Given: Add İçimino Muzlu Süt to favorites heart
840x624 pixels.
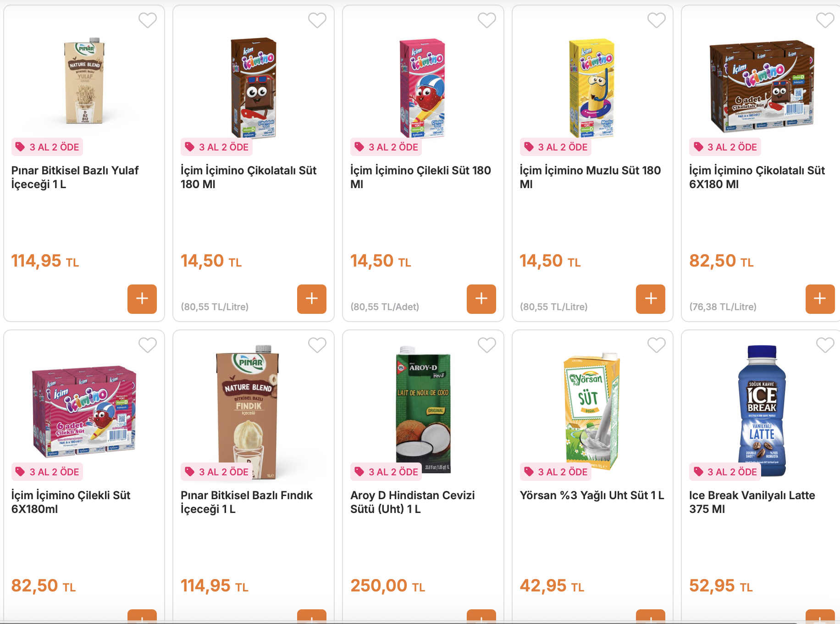Looking at the screenshot, I should point(657,20).
